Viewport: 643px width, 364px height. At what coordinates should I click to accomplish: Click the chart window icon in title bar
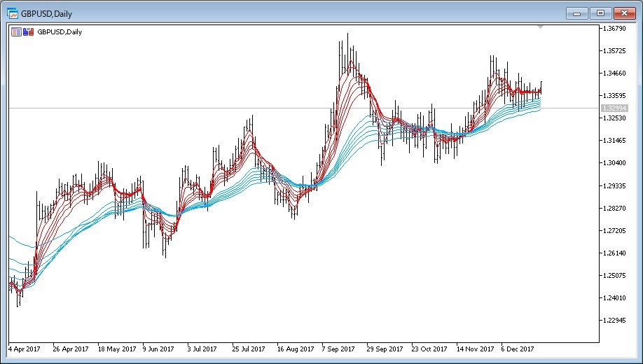click(13, 13)
